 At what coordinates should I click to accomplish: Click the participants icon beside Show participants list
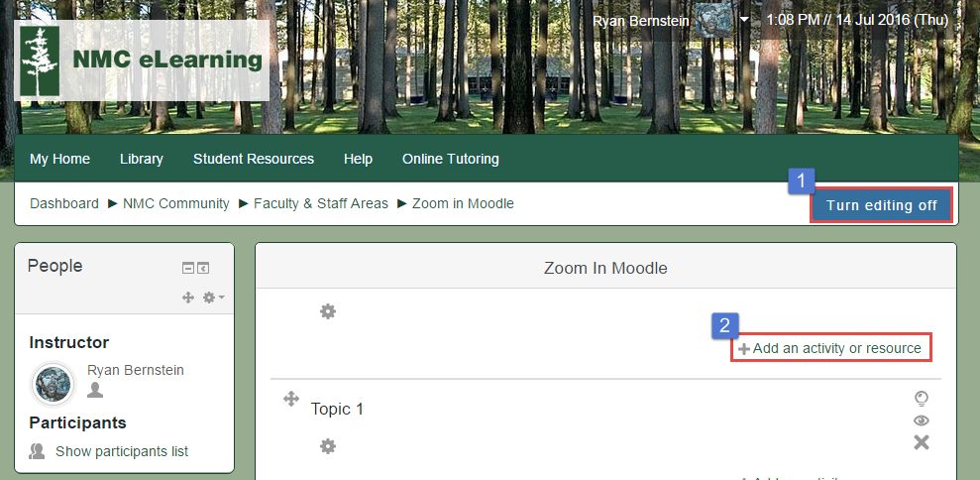37,451
